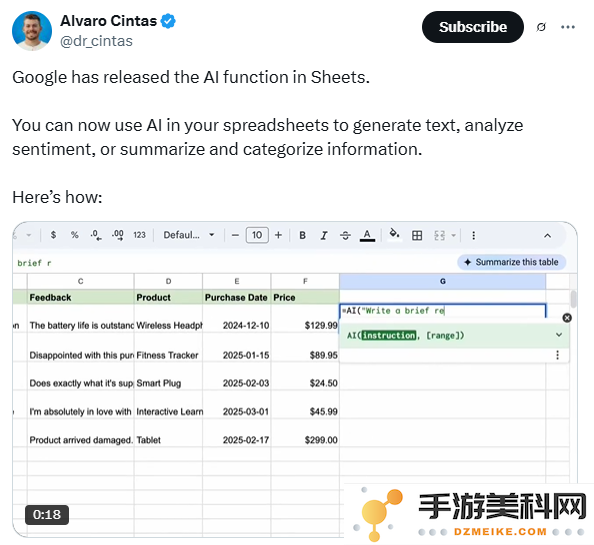This screenshot has width=594, height=545.
Task: Open merge cells dropdown arrow
Action: point(453,236)
